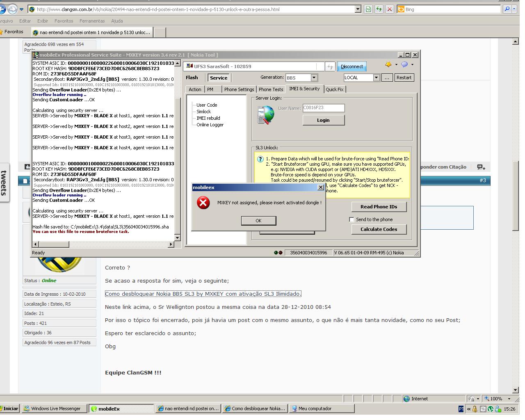Click the Login button
This screenshot has height=420, width=525.
(323, 120)
